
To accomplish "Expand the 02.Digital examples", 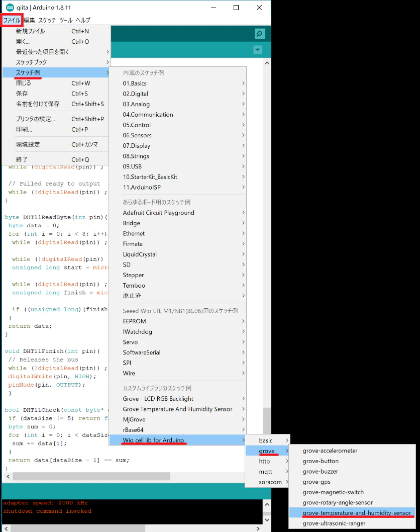I will [178, 94].
